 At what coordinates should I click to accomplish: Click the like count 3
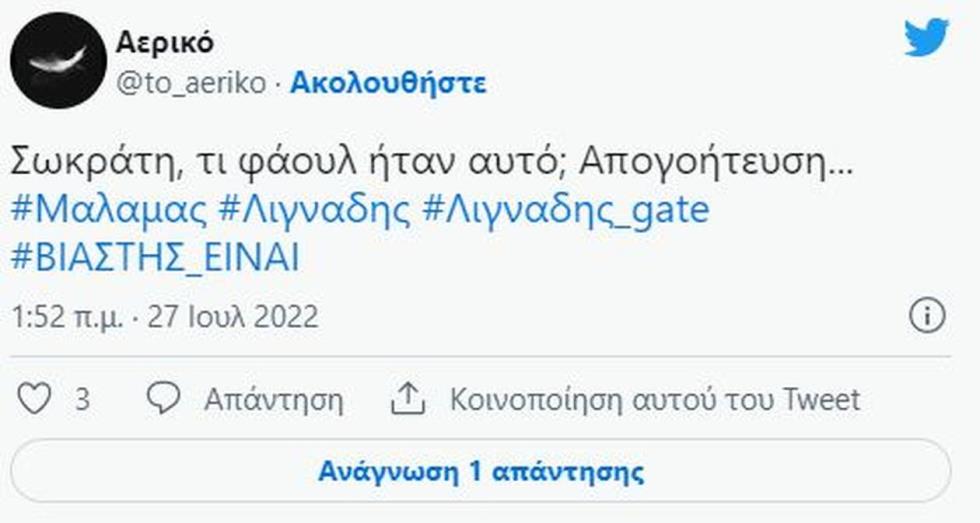(x=82, y=399)
